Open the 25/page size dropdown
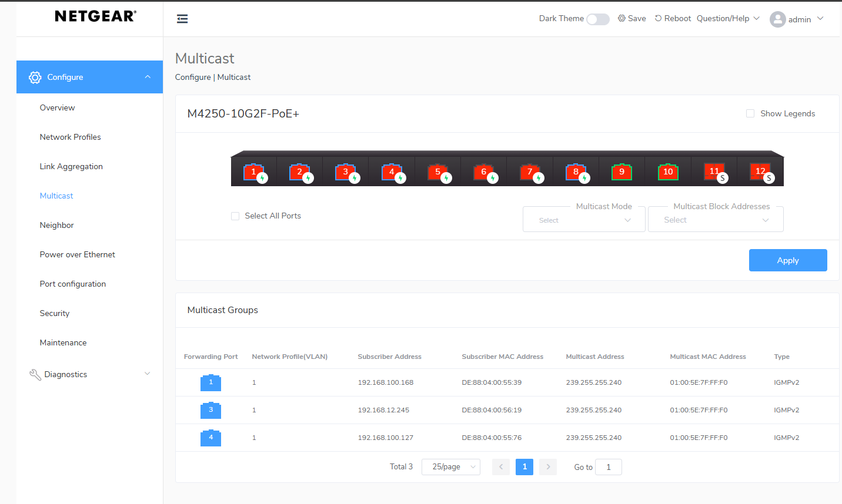This screenshot has height=504, width=842. tap(451, 467)
